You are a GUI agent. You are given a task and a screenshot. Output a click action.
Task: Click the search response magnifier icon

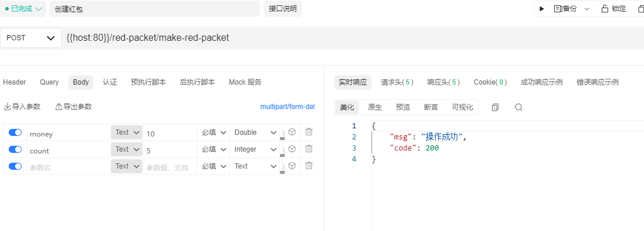point(519,107)
